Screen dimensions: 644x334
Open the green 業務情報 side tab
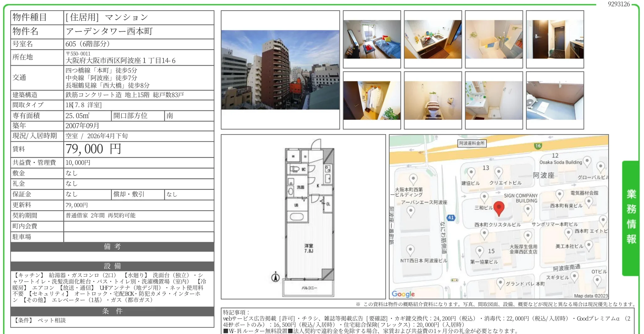pos(631,217)
